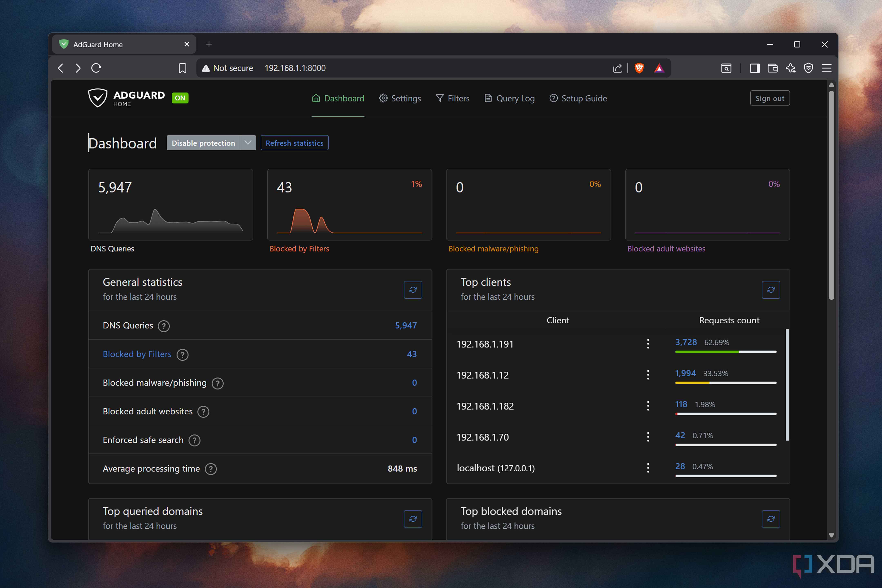Open the Brave hamburger main menu
Image resolution: width=882 pixels, height=588 pixels.
pyautogui.click(x=826, y=68)
